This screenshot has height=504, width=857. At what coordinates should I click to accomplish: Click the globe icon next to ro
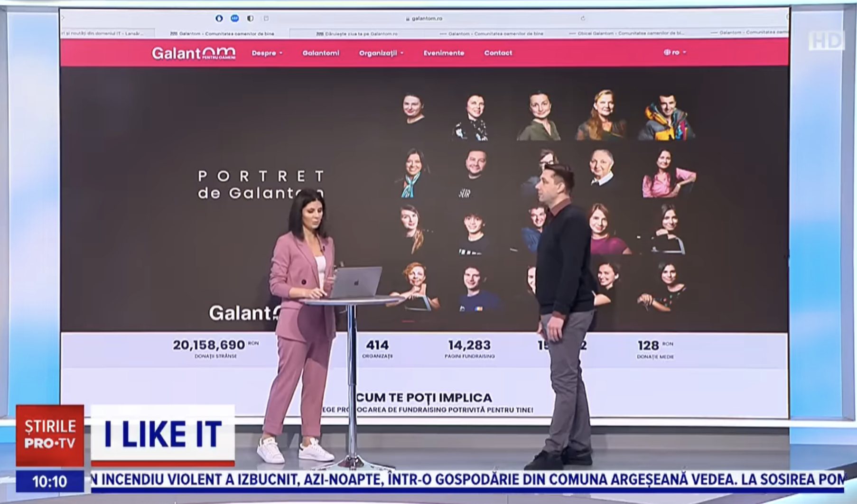point(667,52)
